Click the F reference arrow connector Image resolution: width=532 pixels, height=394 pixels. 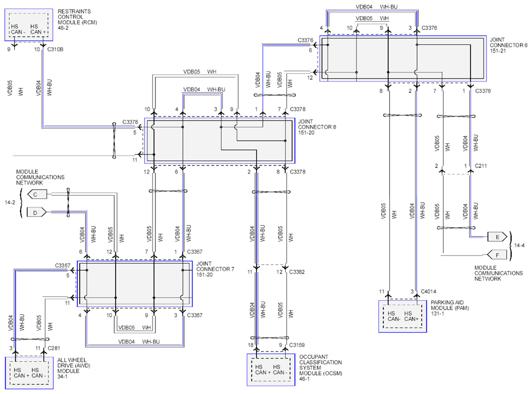(x=497, y=255)
